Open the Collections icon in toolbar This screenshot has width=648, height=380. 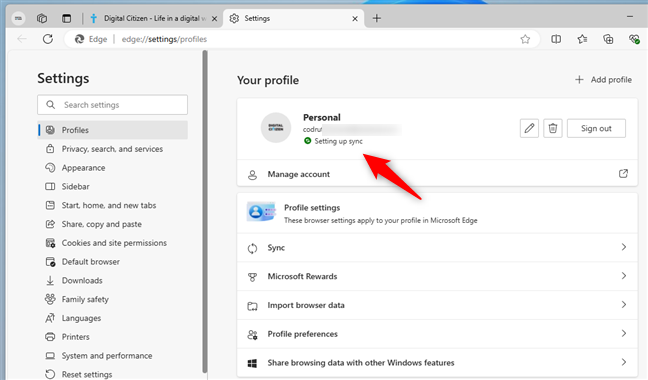608,39
